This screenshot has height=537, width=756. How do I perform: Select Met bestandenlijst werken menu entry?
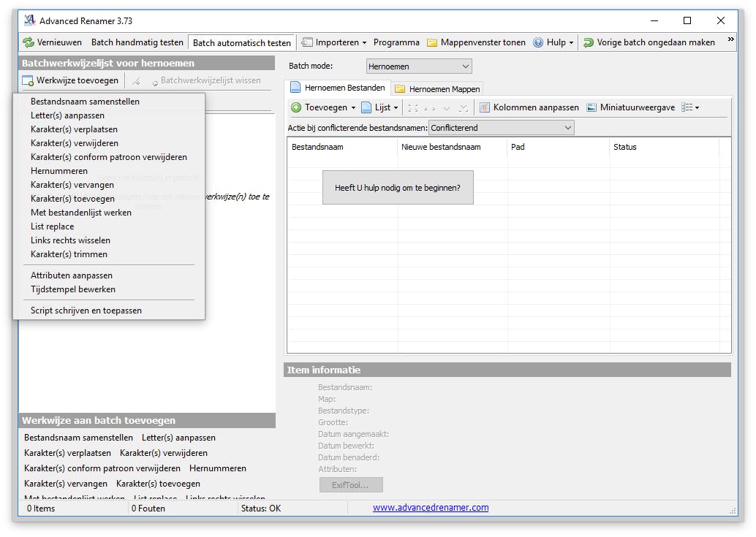109,213
